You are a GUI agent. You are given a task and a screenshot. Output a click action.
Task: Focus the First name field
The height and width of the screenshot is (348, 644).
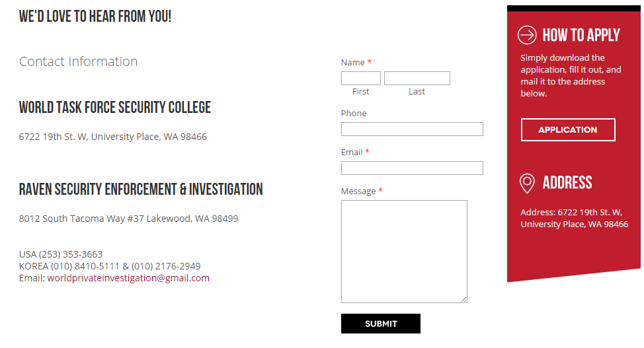coord(360,79)
